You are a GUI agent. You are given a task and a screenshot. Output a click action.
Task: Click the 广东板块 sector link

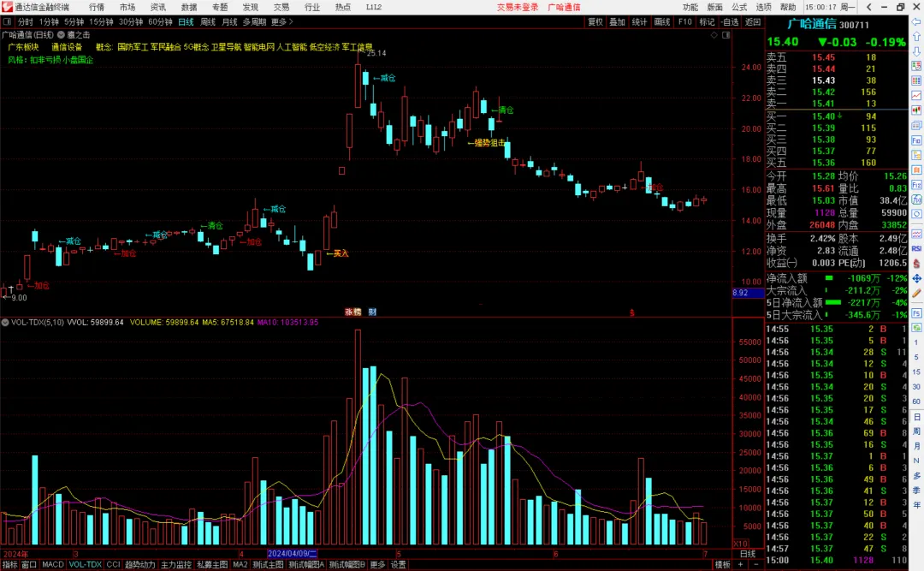(23, 47)
